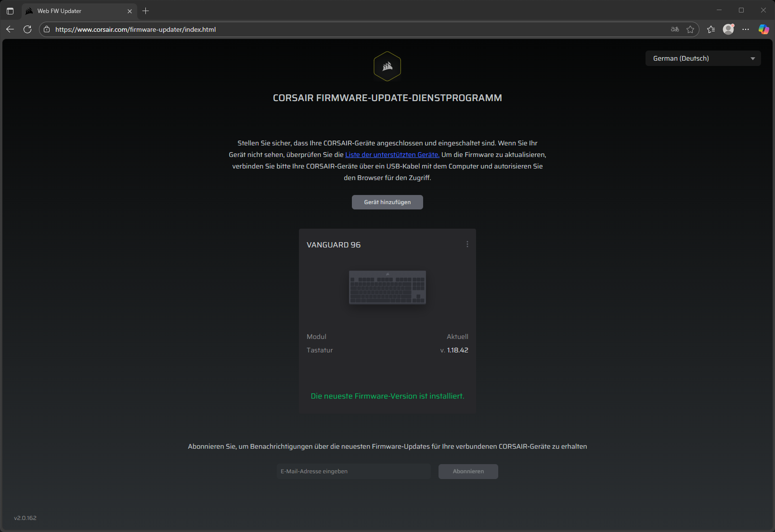
Task: Focus the E-Mail-Adresse eingeben field
Action: (x=353, y=471)
